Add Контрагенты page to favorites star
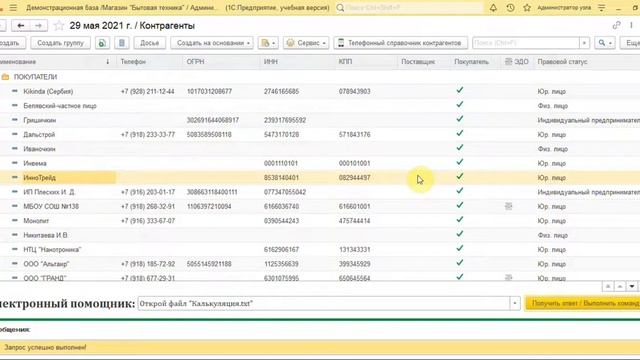640x360 pixels. point(59,26)
